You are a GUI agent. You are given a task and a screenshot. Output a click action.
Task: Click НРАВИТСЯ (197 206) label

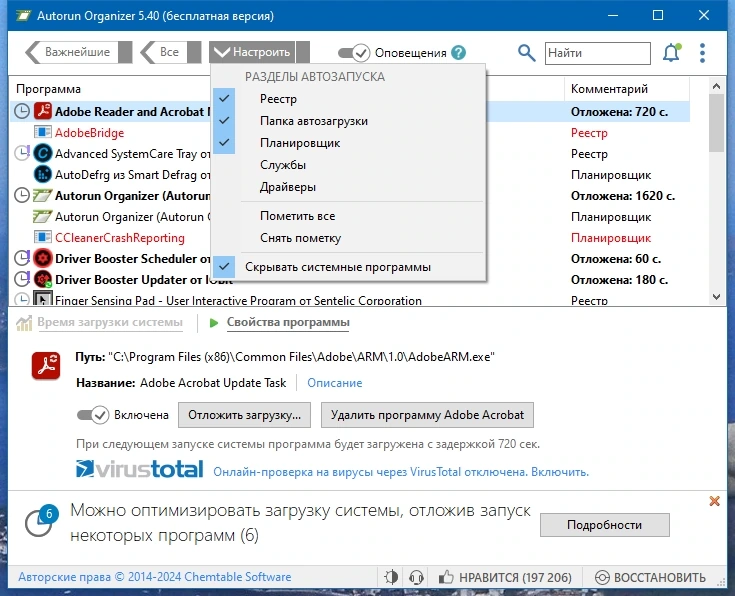(x=515, y=577)
